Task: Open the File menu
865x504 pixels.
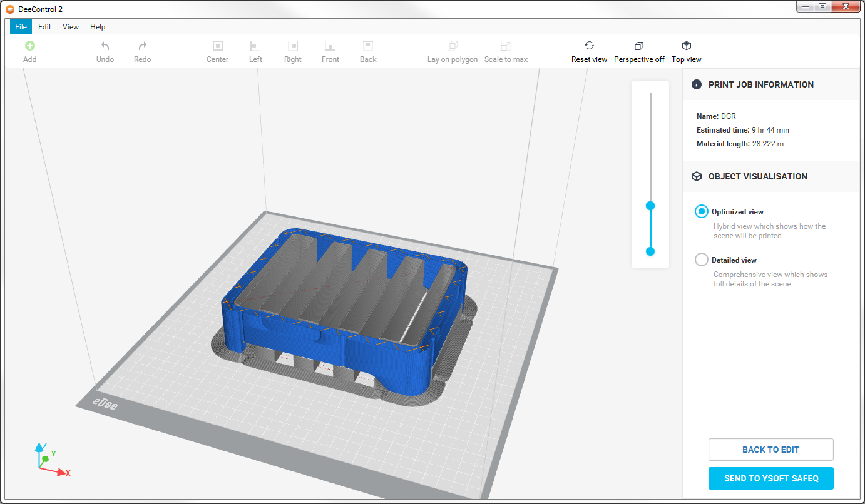Action: pyautogui.click(x=21, y=27)
